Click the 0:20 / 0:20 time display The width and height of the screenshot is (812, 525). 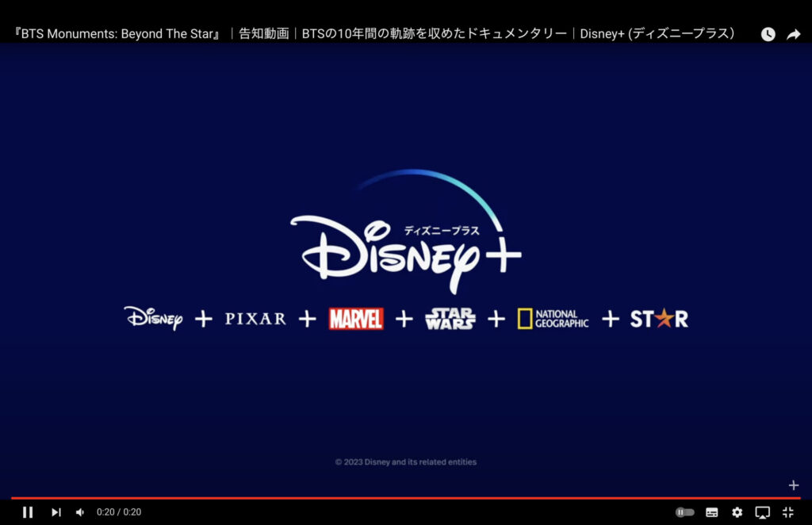tap(119, 512)
